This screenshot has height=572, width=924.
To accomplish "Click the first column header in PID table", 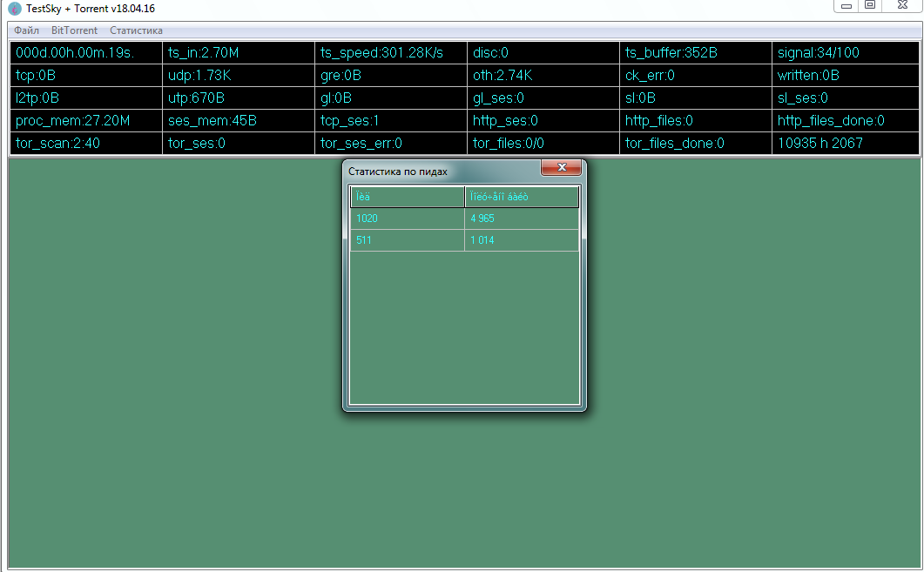I will click(x=407, y=197).
